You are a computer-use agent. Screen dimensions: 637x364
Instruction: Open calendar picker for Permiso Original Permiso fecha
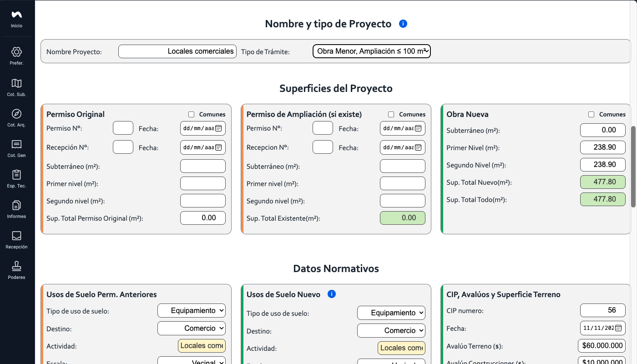pyautogui.click(x=218, y=128)
